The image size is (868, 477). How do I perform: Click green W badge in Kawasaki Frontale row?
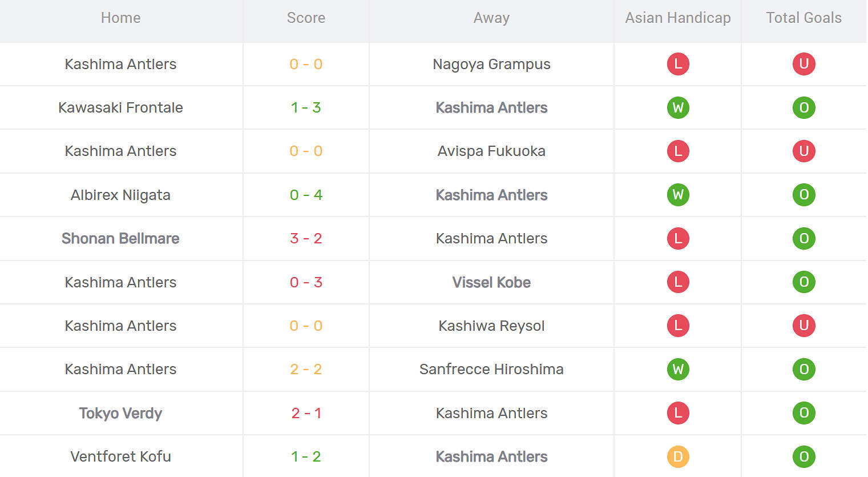pos(678,107)
